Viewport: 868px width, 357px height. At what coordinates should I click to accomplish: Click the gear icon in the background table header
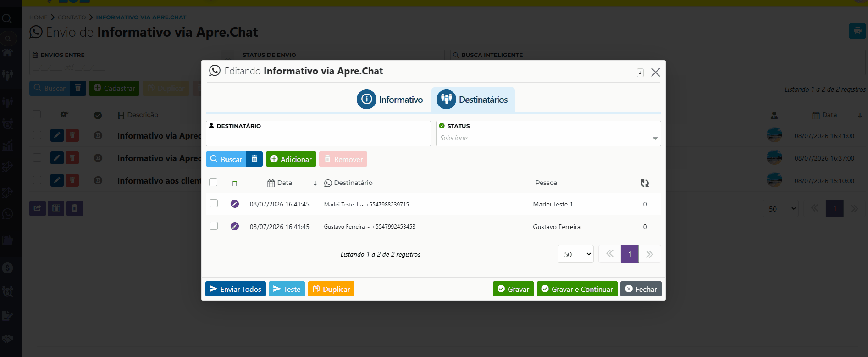pos(65,114)
